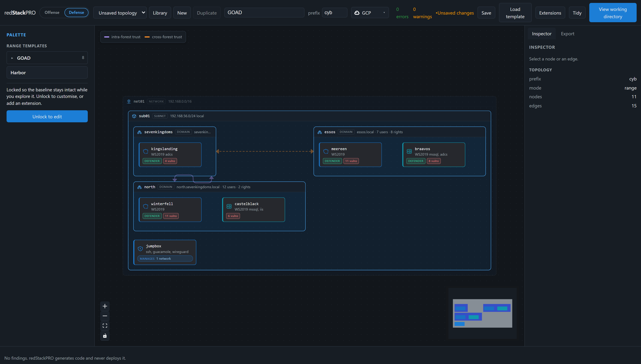Click the kingslanding shield icon
Viewport: 641px width, 364px height.
[145, 151]
